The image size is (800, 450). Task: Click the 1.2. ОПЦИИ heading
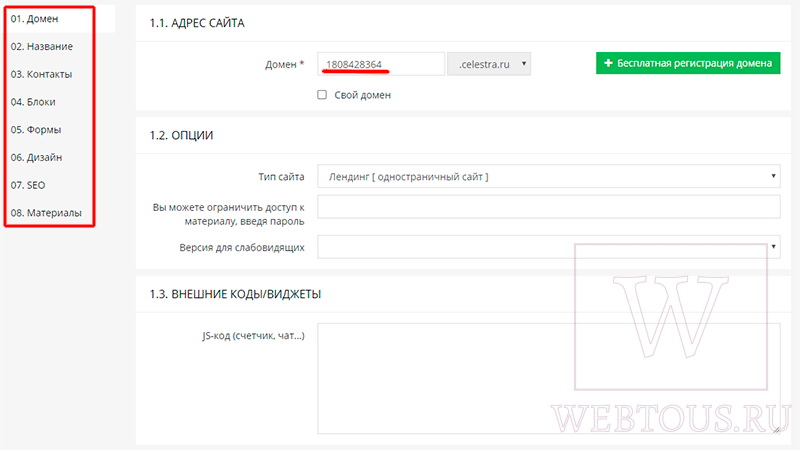[x=181, y=135]
